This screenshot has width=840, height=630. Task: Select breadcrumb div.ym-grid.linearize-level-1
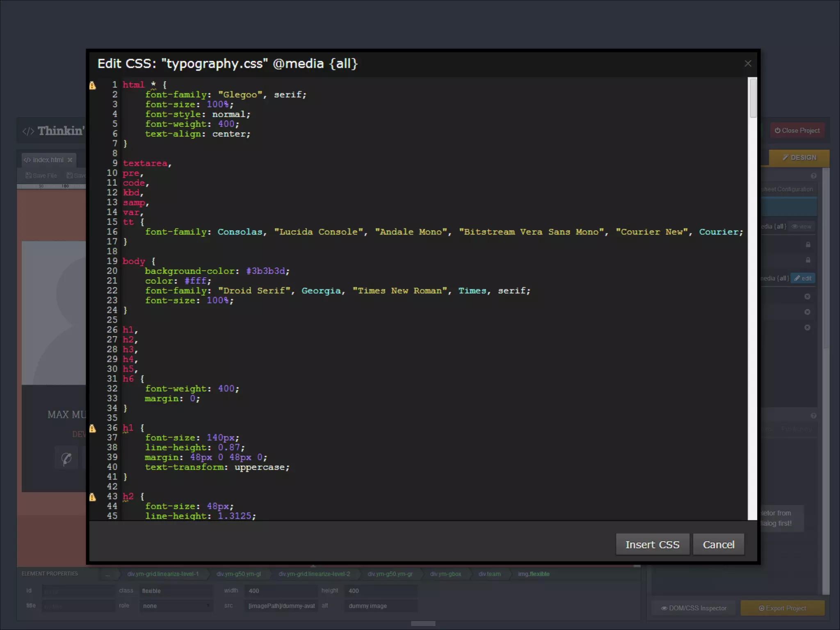point(163,574)
